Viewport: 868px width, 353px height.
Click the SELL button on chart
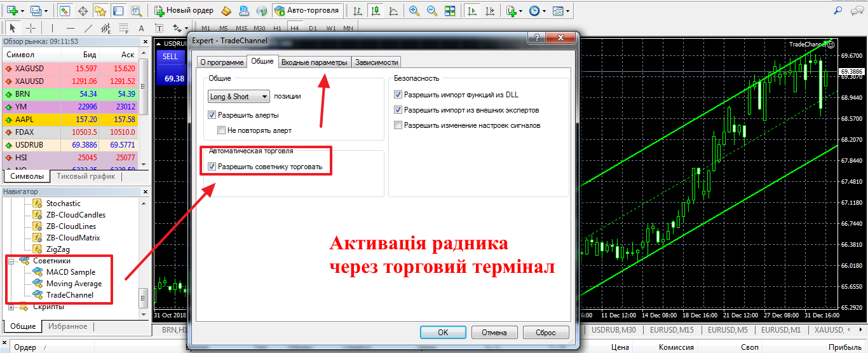170,56
